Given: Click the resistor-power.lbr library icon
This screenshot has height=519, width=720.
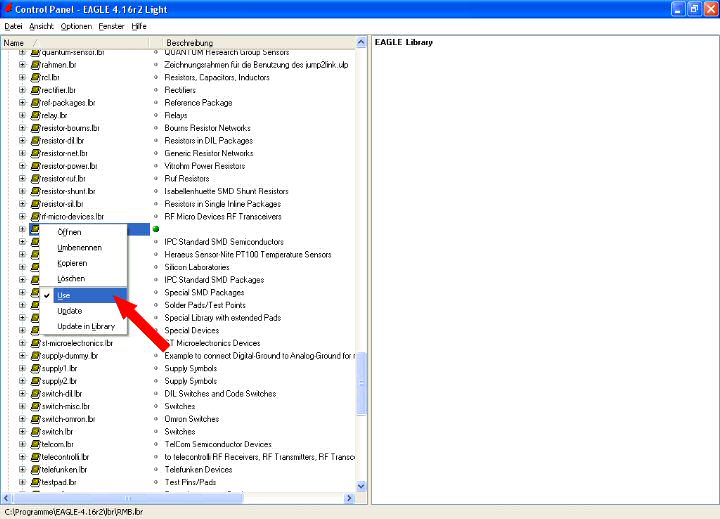Looking at the screenshot, I should pyautogui.click(x=35, y=166).
